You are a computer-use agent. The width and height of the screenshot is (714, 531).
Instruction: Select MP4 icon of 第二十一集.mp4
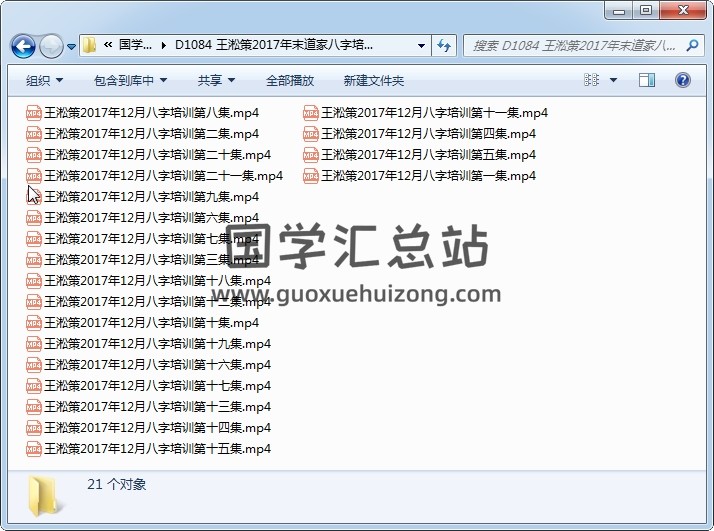coord(34,175)
